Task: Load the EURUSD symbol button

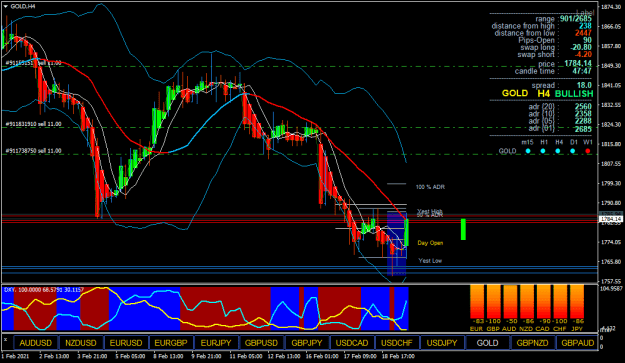Action: [126, 343]
